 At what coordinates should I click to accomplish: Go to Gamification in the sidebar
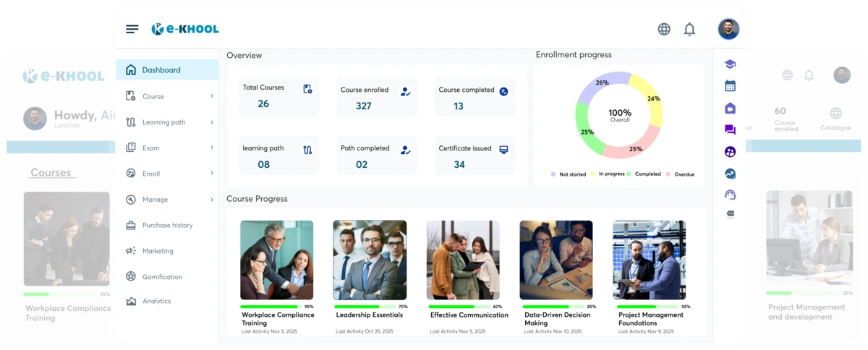point(162,277)
